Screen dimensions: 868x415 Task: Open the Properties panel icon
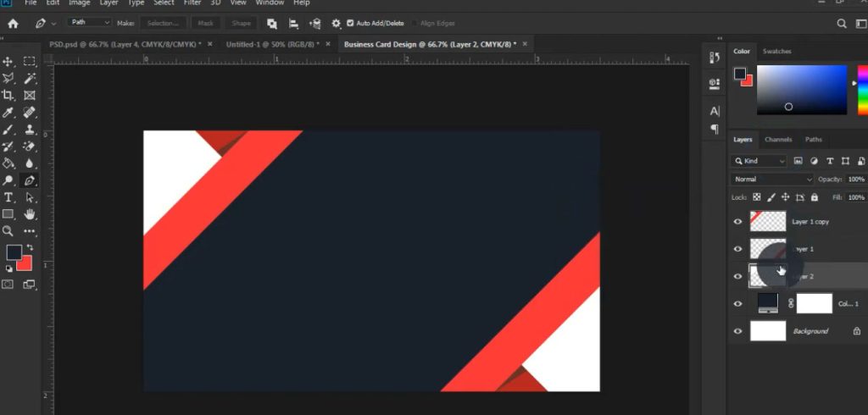(x=715, y=84)
